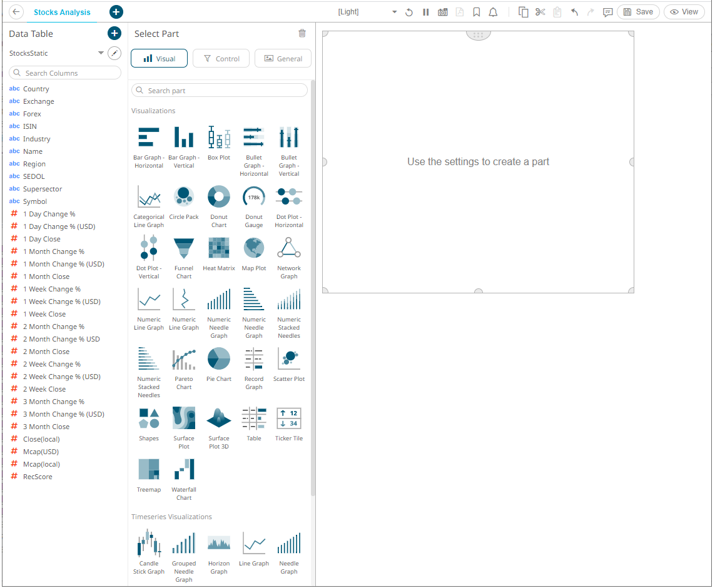Expand the StocksStatic data table dropdown
This screenshot has height=588, width=715.
101,53
